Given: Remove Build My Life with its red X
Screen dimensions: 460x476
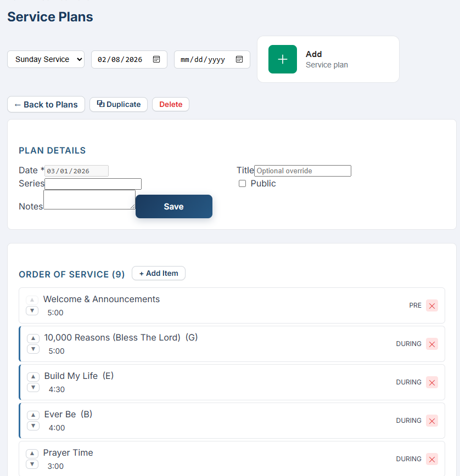Looking at the screenshot, I should (432, 382).
